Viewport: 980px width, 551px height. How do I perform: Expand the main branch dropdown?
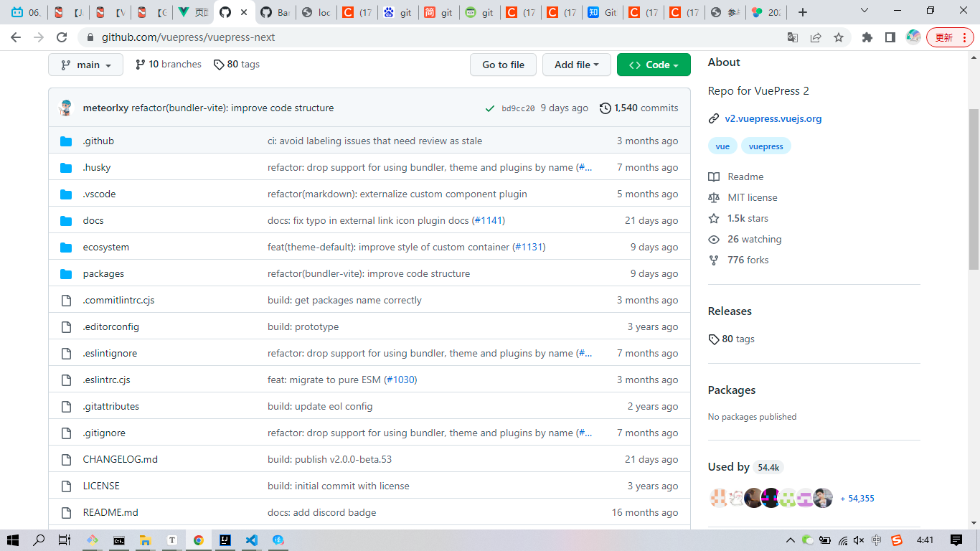point(85,65)
